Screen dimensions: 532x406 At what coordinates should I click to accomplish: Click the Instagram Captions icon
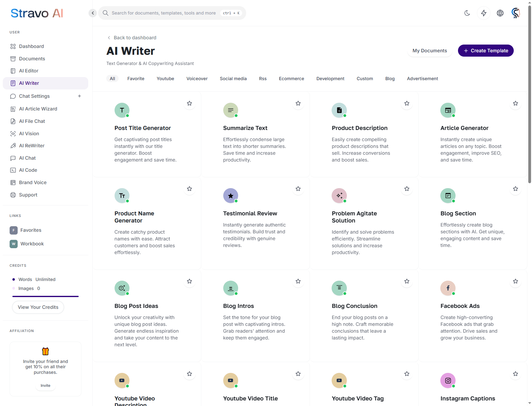[x=448, y=381]
